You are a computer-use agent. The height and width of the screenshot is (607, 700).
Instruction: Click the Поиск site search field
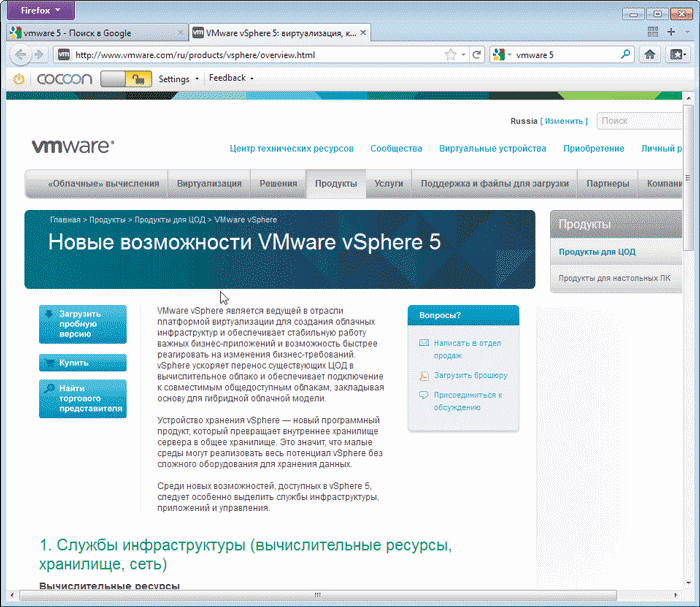click(639, 121)
